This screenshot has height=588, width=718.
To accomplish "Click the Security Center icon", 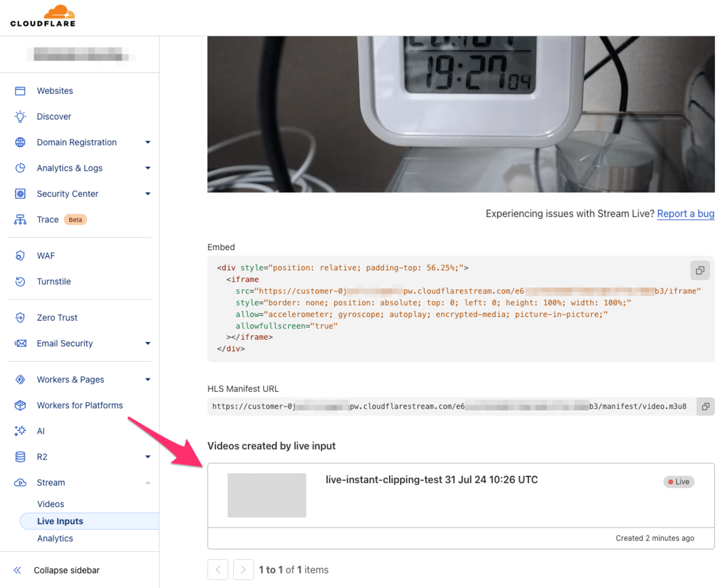I will click(20, 193).
